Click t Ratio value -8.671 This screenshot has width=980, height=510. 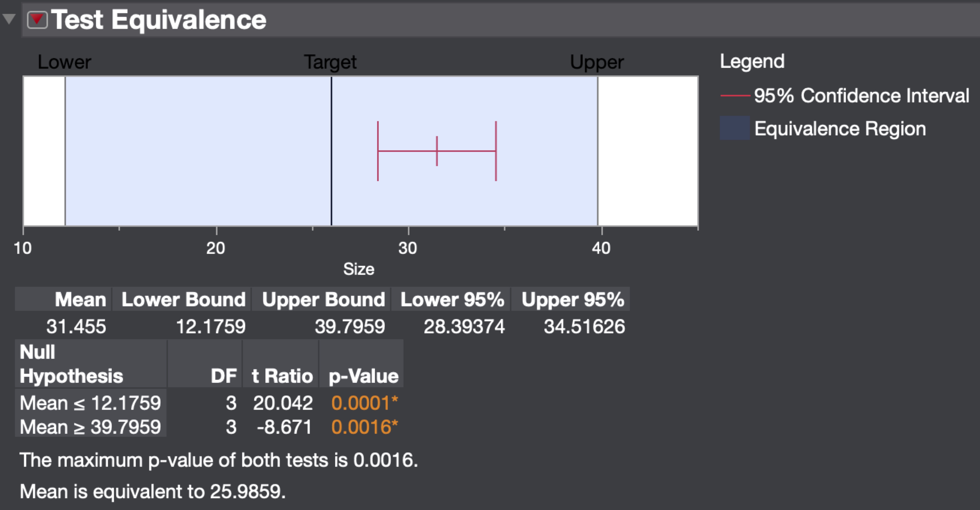284,427
